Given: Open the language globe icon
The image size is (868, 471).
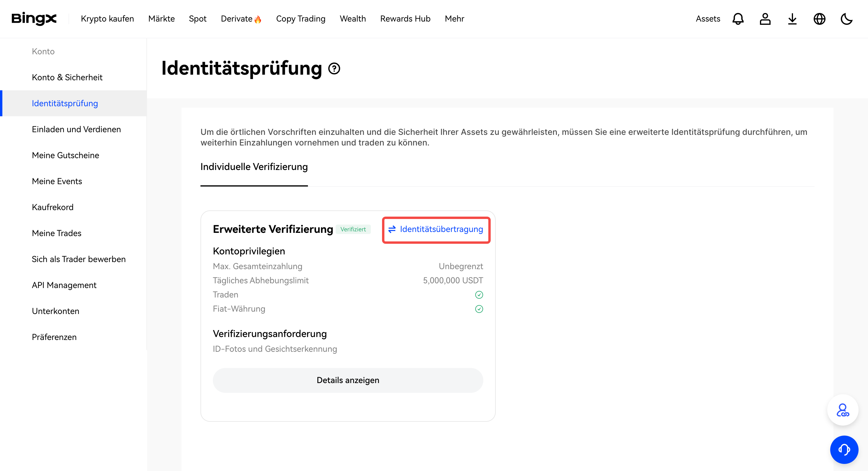Looking at the screenshot, I should click(x=820, y=19).
